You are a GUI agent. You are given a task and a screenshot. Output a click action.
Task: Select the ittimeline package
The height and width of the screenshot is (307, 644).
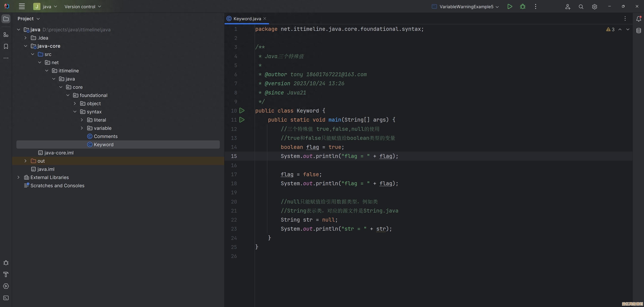[68, 71]
